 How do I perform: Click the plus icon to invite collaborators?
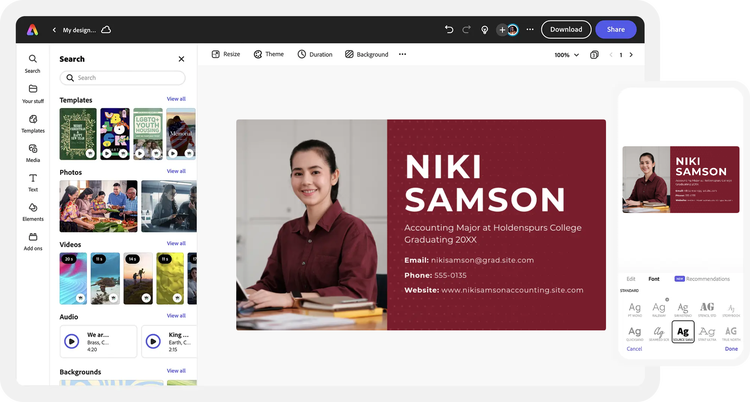[502, 30]
